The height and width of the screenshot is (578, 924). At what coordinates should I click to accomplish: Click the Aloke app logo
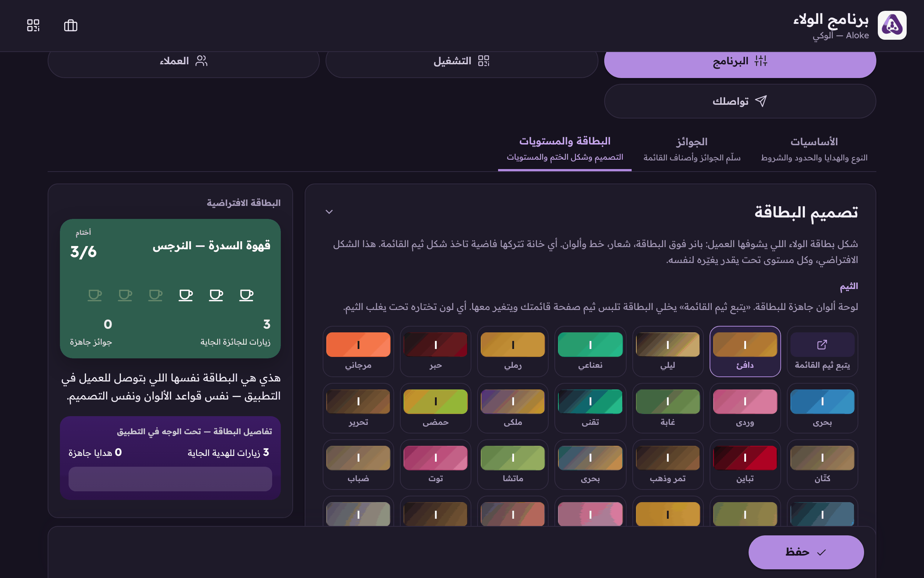[x=892, y=25]
